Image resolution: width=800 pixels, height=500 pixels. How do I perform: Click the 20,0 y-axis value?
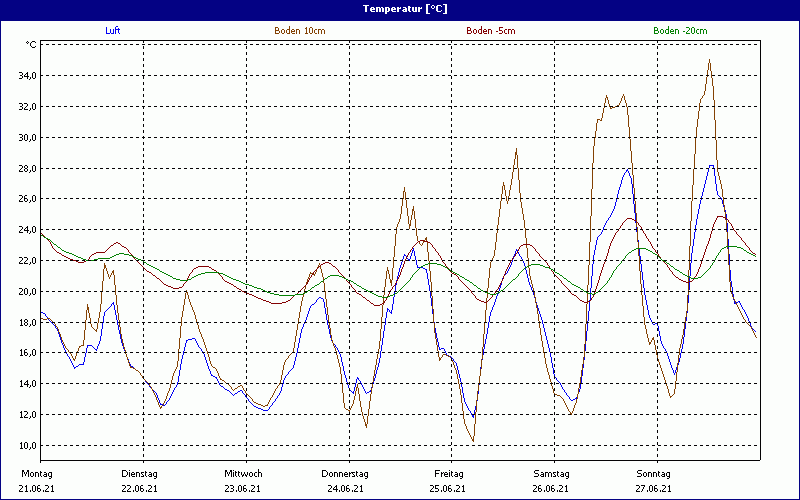tap(27, 291)
